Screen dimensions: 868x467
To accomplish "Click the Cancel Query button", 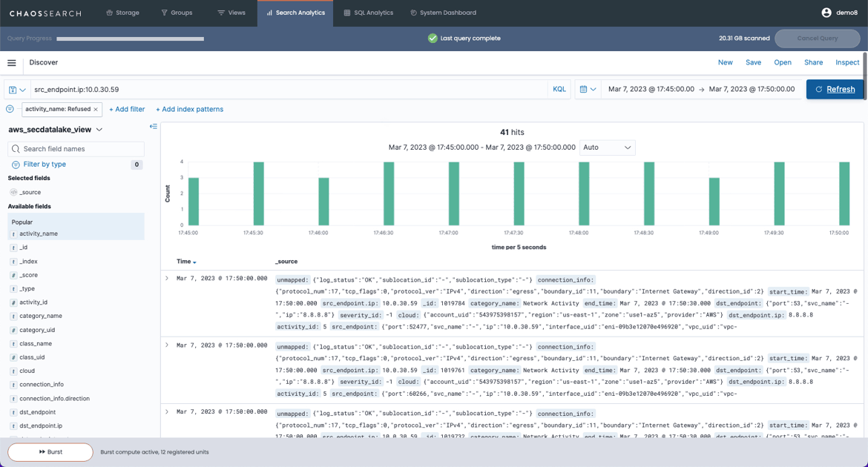I will tap(817, 39).
